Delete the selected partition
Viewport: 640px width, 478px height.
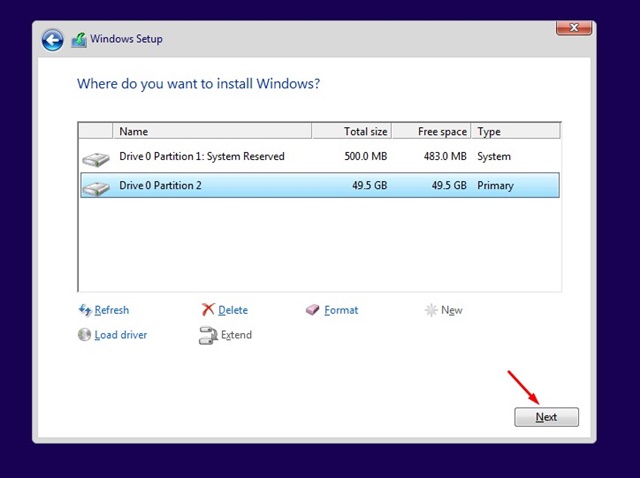[x=233, y=310]
